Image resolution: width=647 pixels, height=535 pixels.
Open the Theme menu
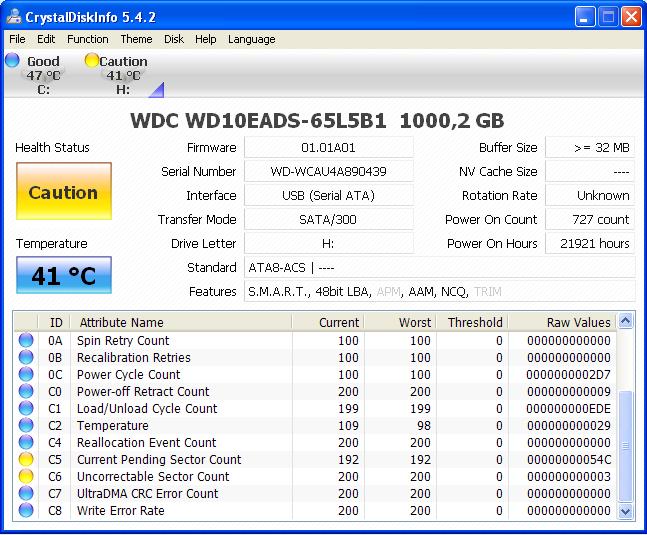click(136, 39)
